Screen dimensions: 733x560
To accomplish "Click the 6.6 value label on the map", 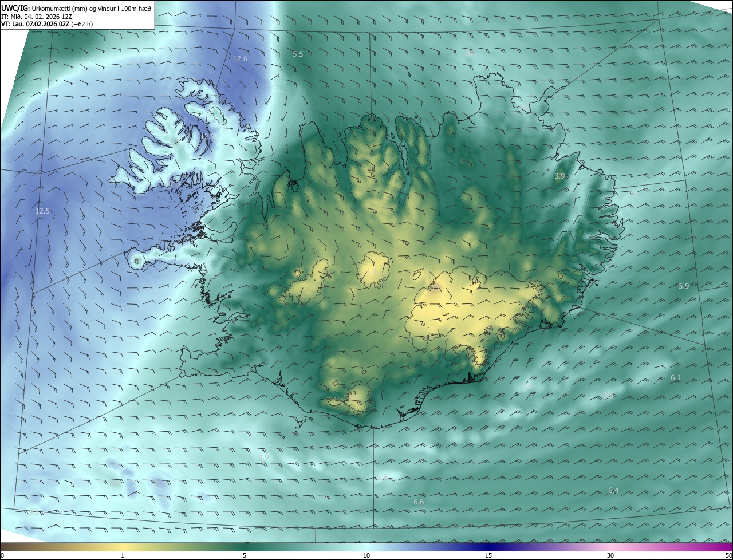I will click(419, 502).
